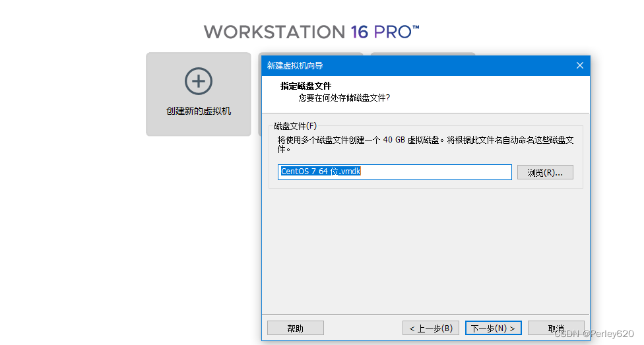Click the 您要在何处存储磁盘文件? text
Screen dimensions: 644x345
[344, 98]
